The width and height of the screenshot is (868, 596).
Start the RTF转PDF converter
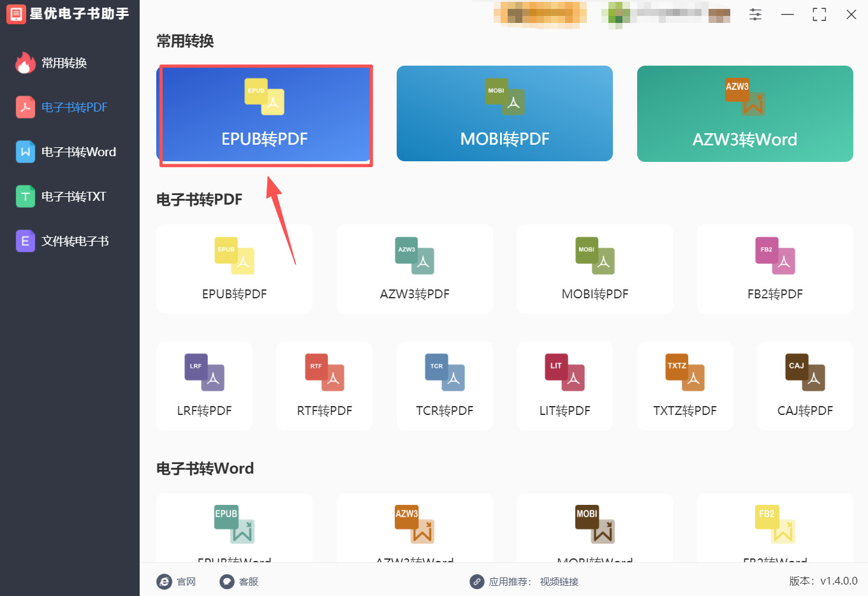(324, 386)
